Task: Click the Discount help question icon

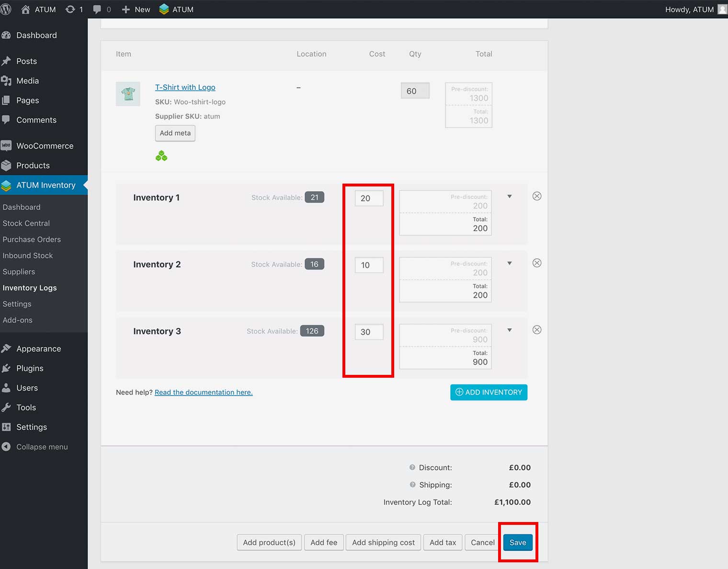Action: point(412,467)
